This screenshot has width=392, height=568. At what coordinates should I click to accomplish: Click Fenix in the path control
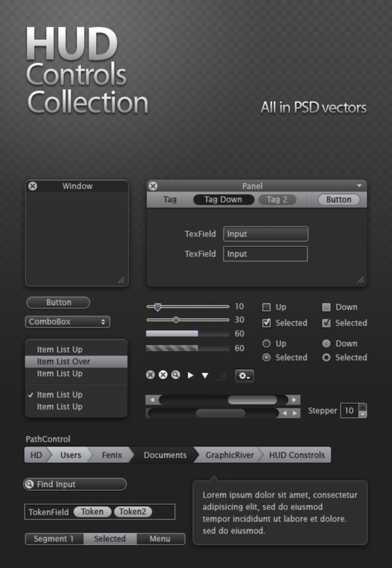[112, 455]
